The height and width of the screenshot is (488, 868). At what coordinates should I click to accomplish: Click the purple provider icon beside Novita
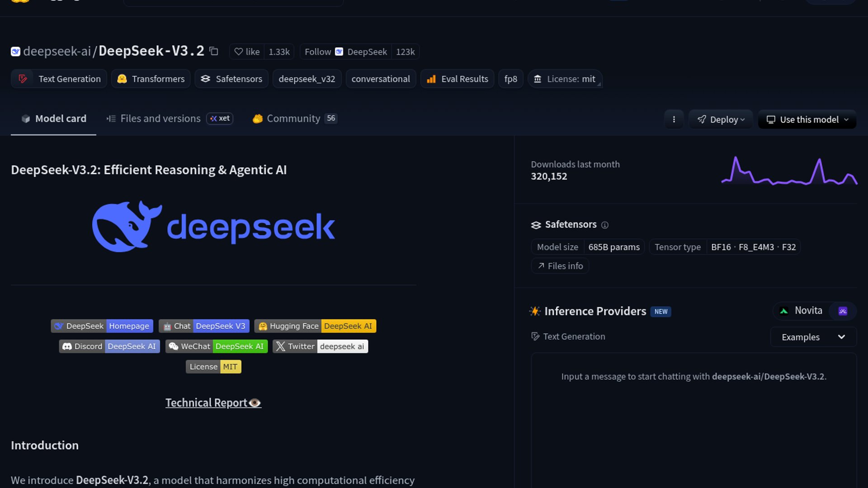pos(843,311)
